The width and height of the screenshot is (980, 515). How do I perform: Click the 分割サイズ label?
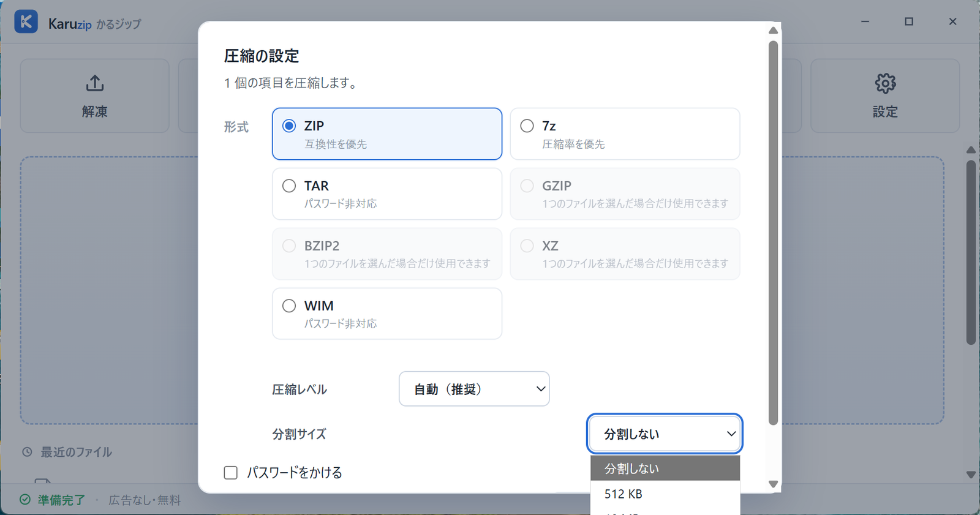coord(299,434)
